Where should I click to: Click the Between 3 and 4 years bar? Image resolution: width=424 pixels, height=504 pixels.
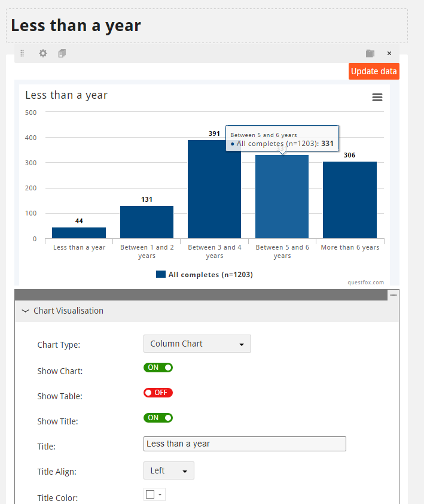(x=214, y=189)
